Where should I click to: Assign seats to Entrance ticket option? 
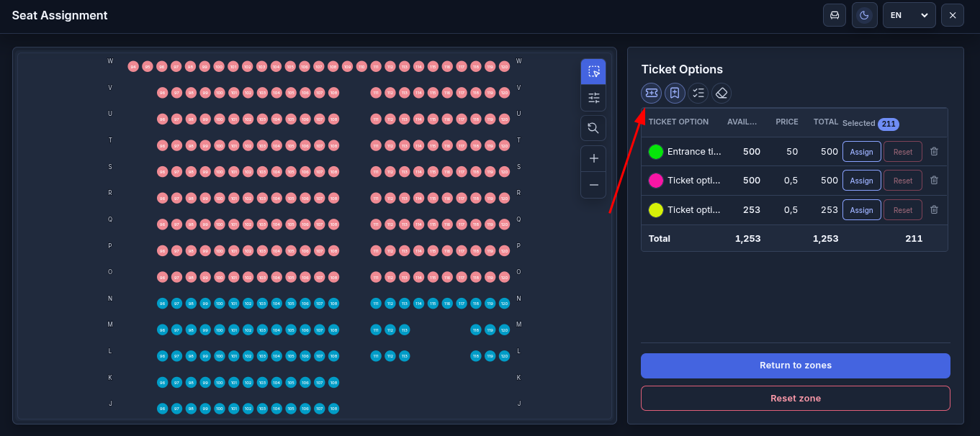[x=862, y=152]
